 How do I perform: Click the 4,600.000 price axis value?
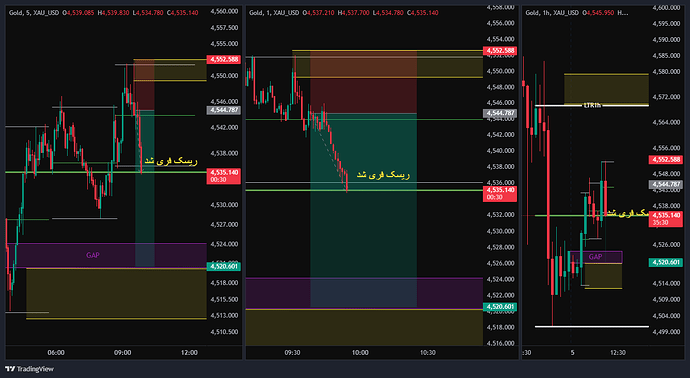tap(666, 7)
